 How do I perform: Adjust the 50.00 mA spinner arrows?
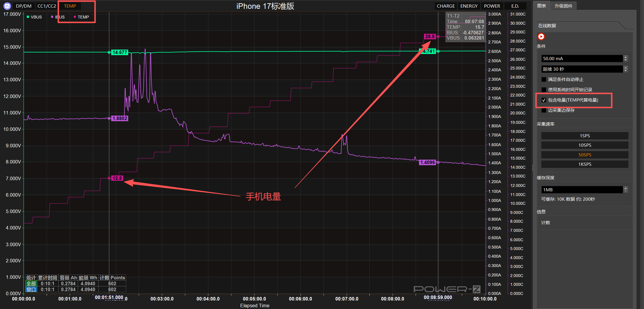[x=626, y=59]
